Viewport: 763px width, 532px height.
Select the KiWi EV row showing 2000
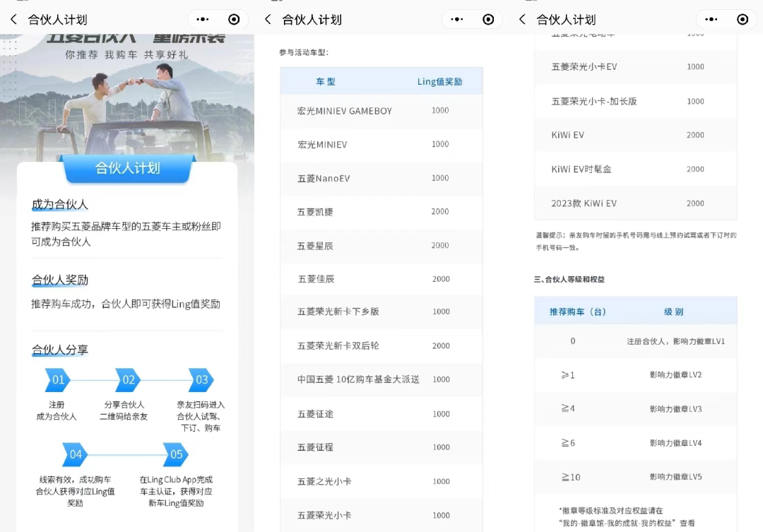635,135
